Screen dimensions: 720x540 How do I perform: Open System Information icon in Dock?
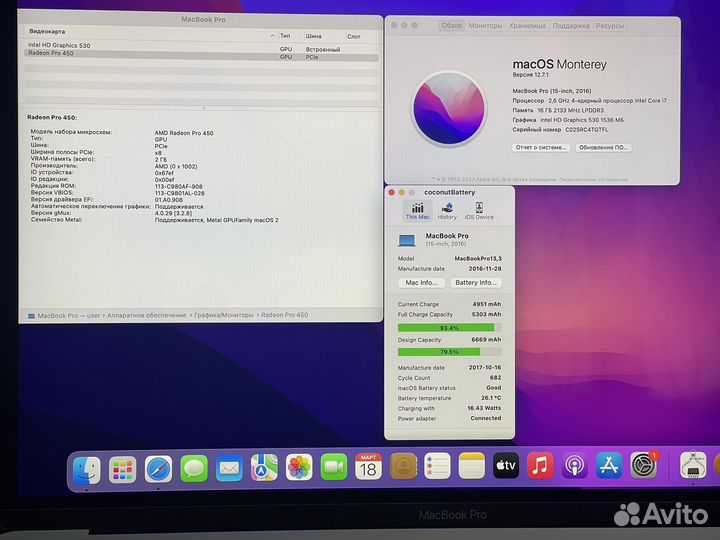693,465
